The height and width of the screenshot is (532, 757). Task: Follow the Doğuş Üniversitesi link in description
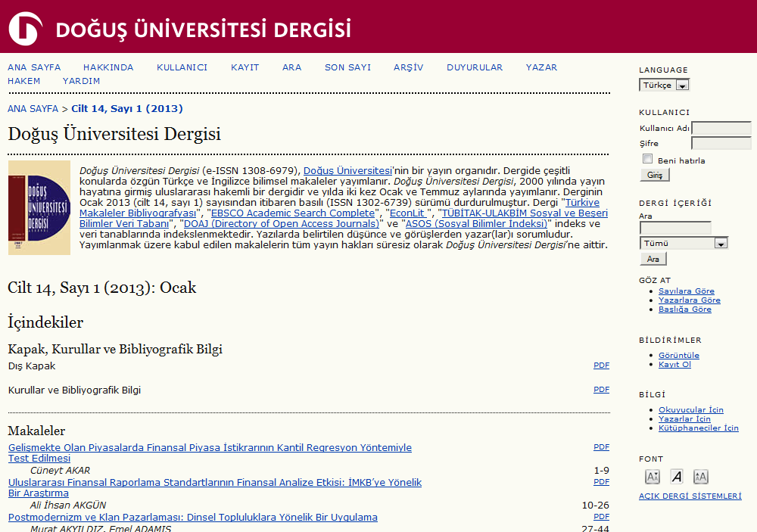347,171
